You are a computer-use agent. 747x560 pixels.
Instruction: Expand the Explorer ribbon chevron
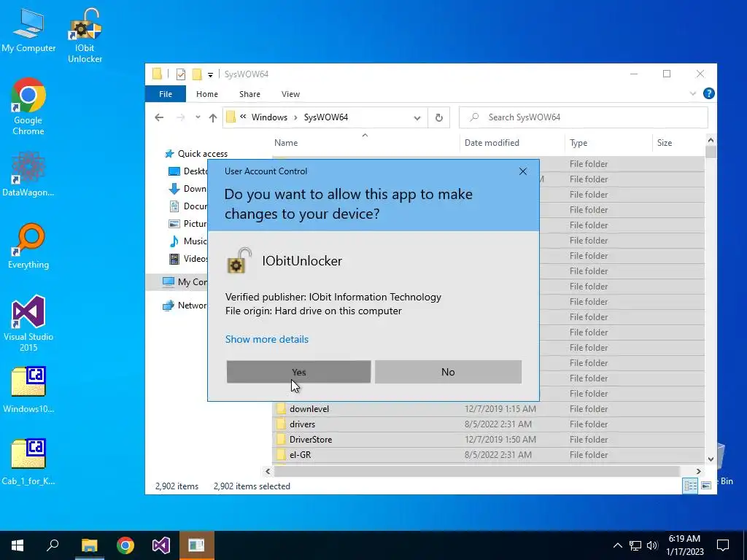tap(693, 94)
